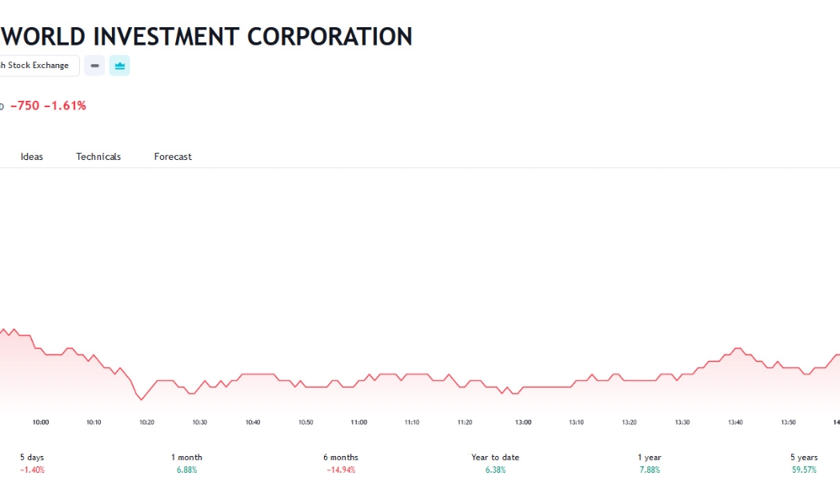Click the 10:20 time axis label
The image size is (840, 504).
(x=146, y=422)
